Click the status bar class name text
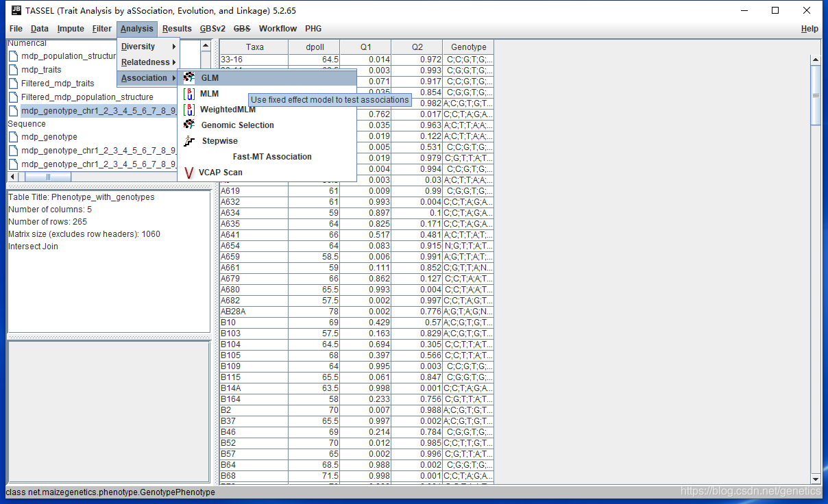This screenshot has height=504, width=828. point(110,492)
